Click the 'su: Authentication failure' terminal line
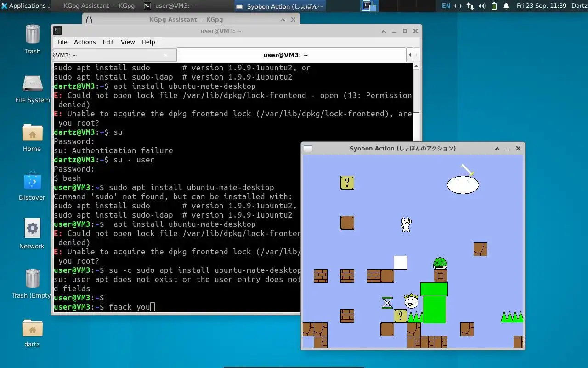This screenshot has width=588, height=368. pyautogui.click(x=113, y=150)
